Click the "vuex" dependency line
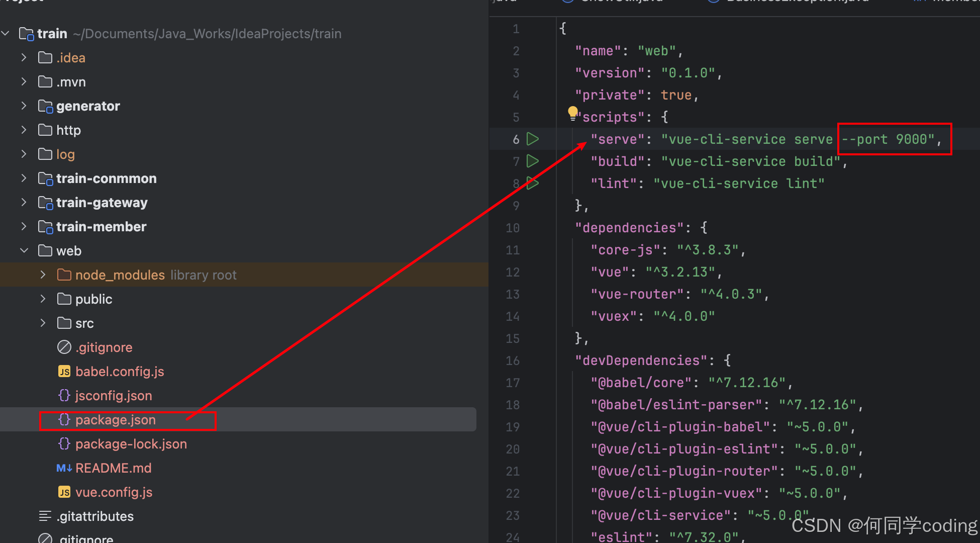This screenshot has width=980, height=543. point(653,316)
